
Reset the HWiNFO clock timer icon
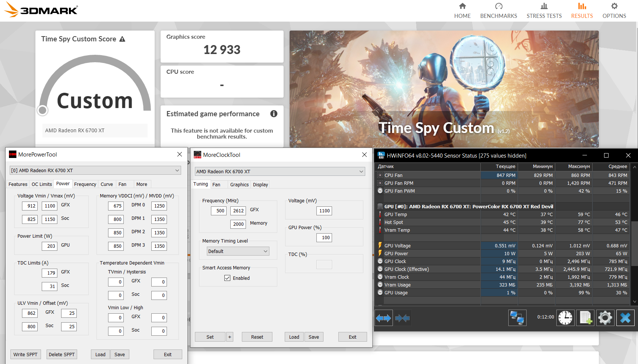pos(565,318)
